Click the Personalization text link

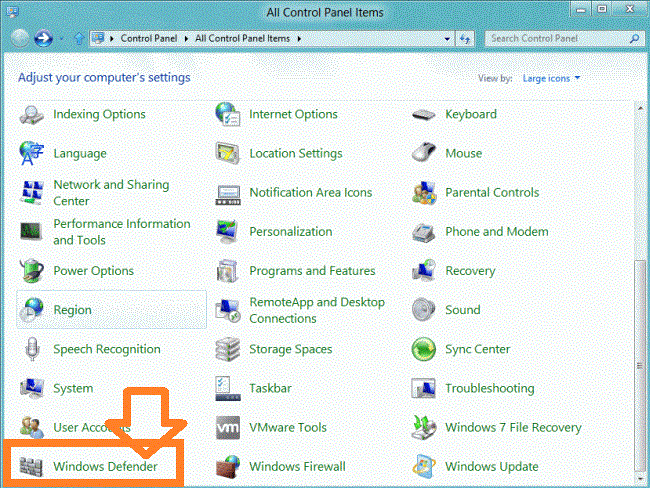(x=291, y=231)
